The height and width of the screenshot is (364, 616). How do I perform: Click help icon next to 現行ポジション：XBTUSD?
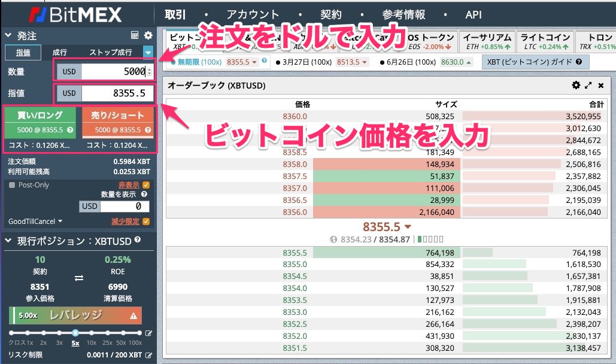coord(138,240)
